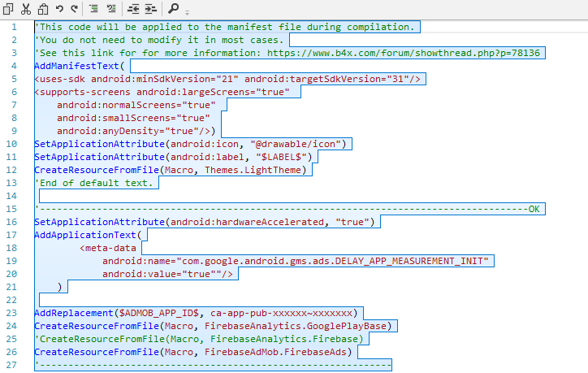Image resolution: width=588 pixels, height=373 pixels.
Task: Click android:smallScreens="true" text
Action: point(133,118)
